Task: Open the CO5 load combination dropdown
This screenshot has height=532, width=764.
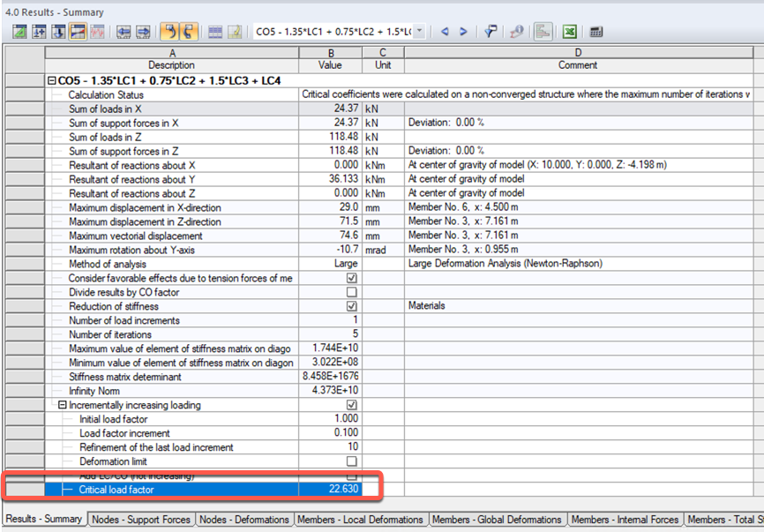Action: 420,32
